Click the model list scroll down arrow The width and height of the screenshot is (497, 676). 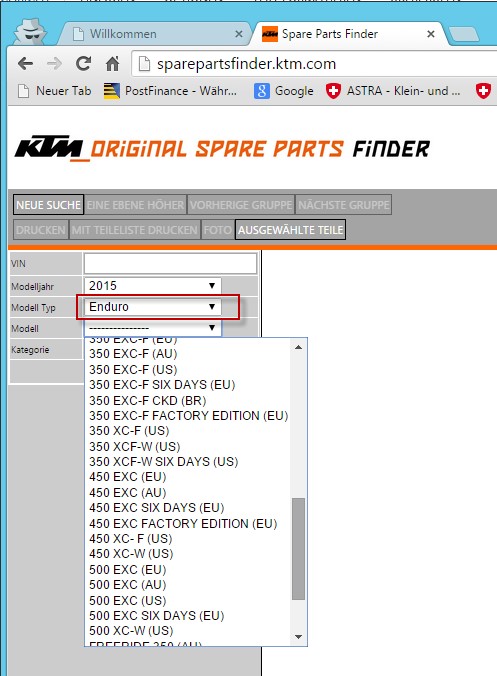[x=298, y=637]
